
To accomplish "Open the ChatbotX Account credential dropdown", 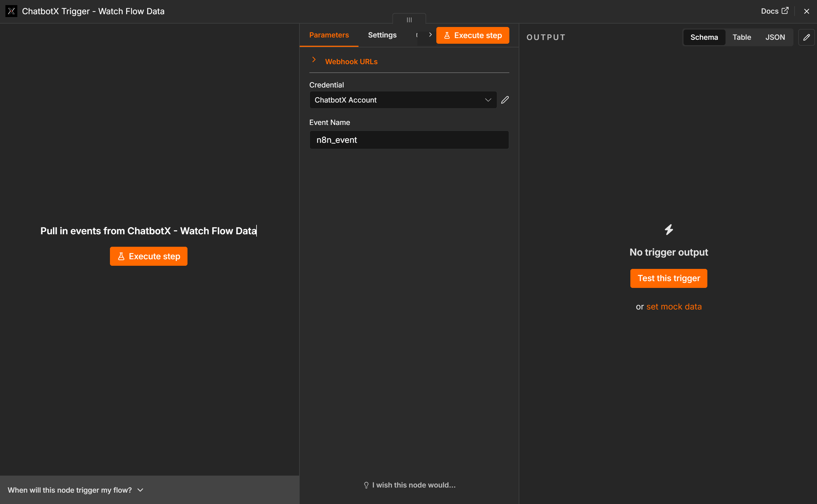I will click(403, 100).
